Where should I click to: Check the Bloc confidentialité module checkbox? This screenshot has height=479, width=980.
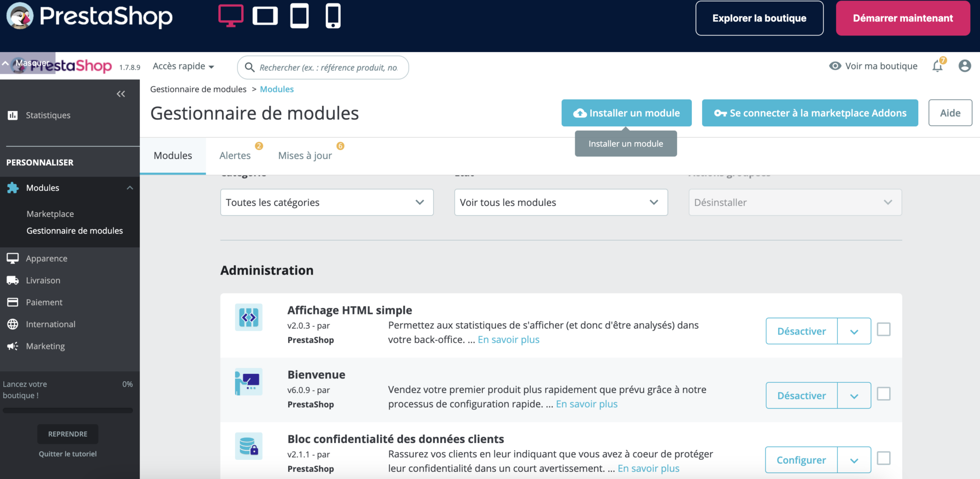point(883,458)
